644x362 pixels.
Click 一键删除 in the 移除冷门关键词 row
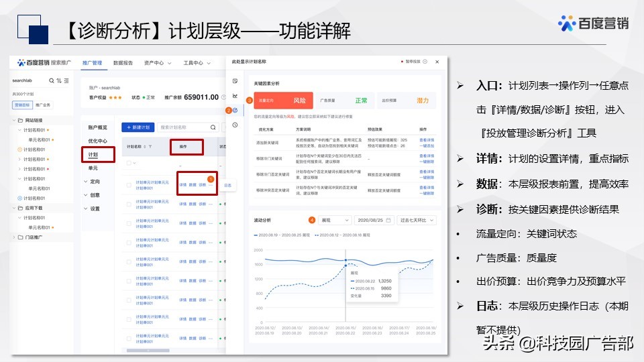coord(427,162)
